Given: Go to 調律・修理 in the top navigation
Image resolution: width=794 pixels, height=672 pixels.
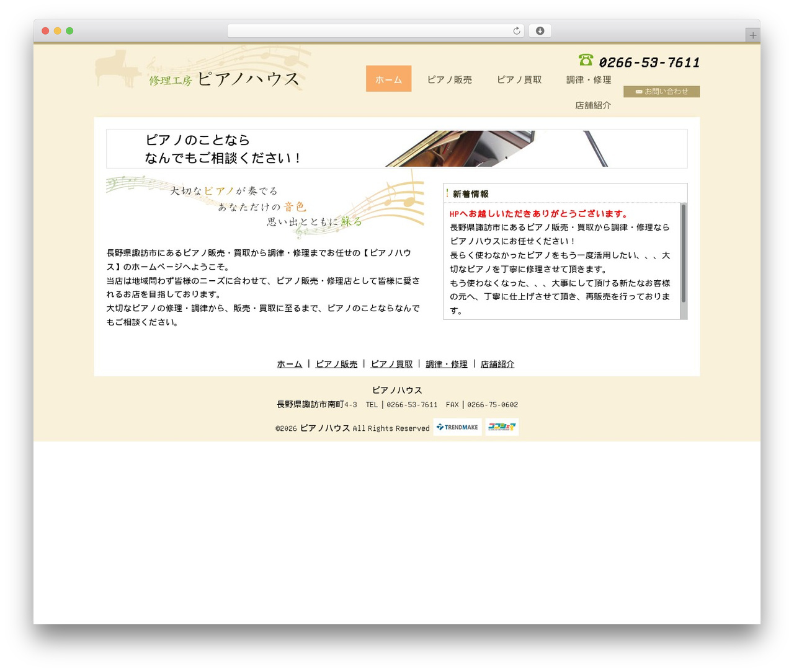Looking at the screenshot, I should coord(589,79).
